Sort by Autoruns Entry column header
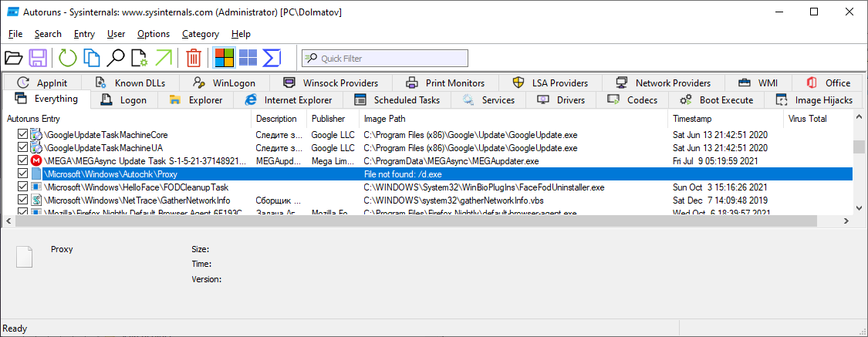 pyautogui.click(x=127, y=119)
